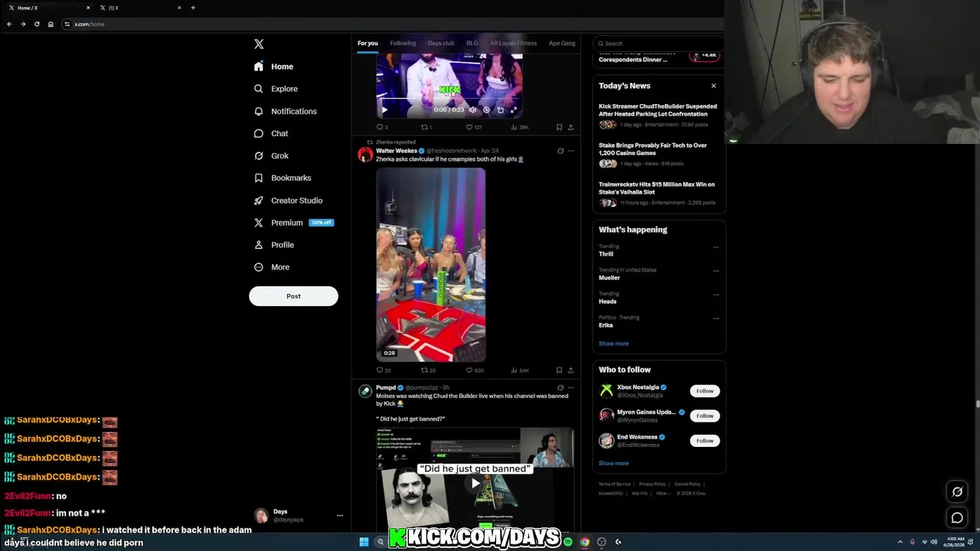This screenshot has height=551, width=980.
Task: Play the Walter Weekes post video
Action: 430,265
